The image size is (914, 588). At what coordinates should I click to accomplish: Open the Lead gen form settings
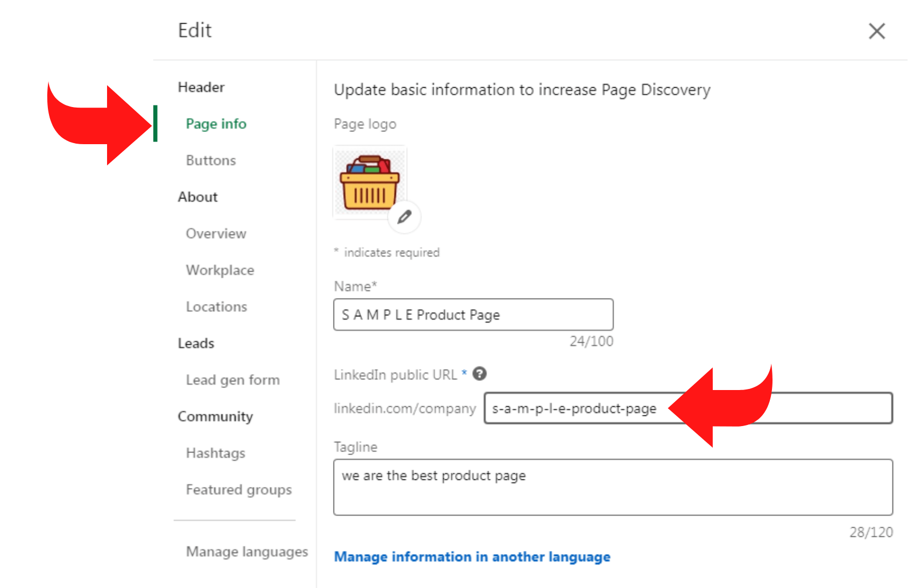coord(232,380)
